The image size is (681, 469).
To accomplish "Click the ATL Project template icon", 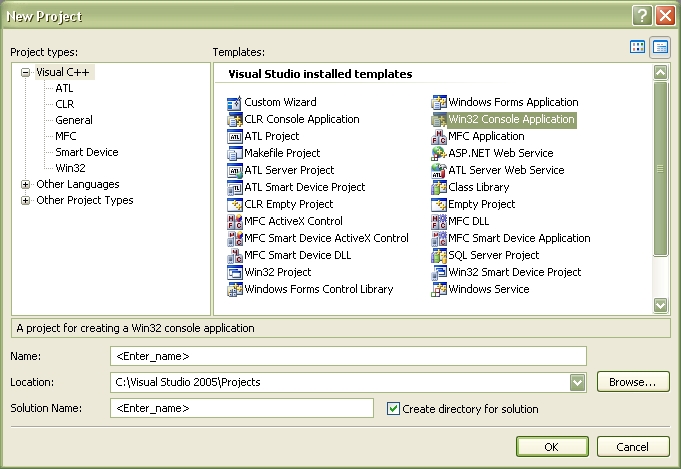I will 235,137.
